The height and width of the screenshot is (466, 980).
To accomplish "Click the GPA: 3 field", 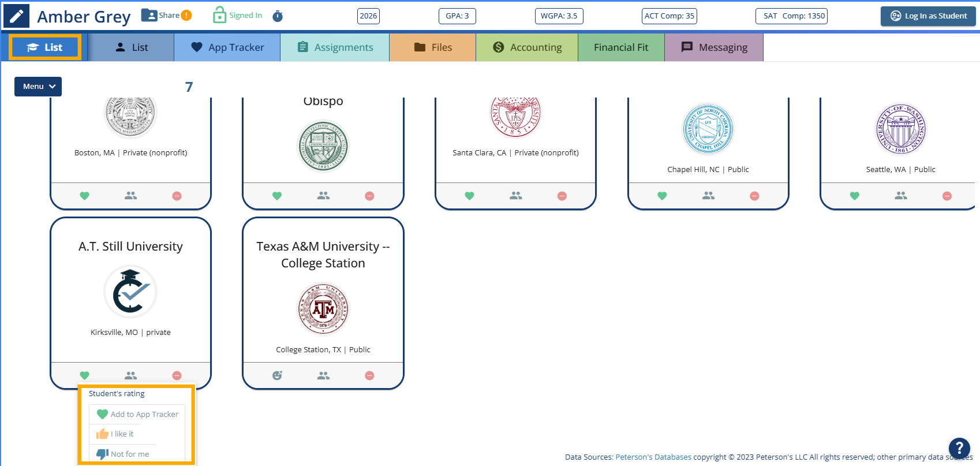I will pyautogui.click(x=457, y=16).
